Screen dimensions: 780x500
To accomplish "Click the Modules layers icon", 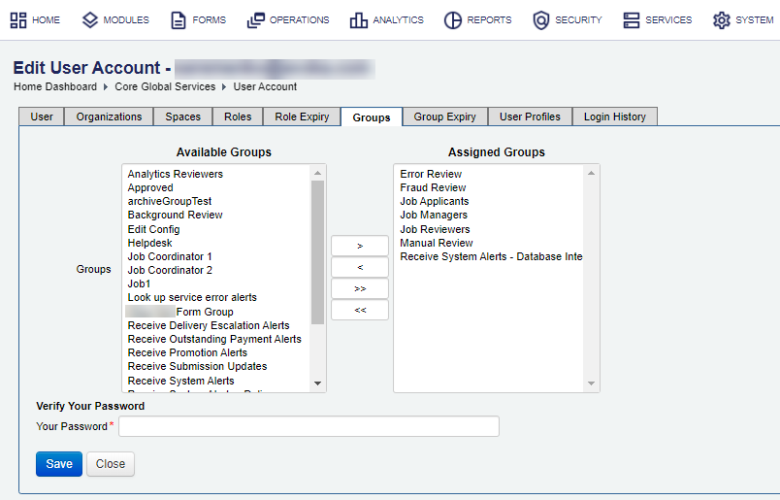I will click(90, 20).
